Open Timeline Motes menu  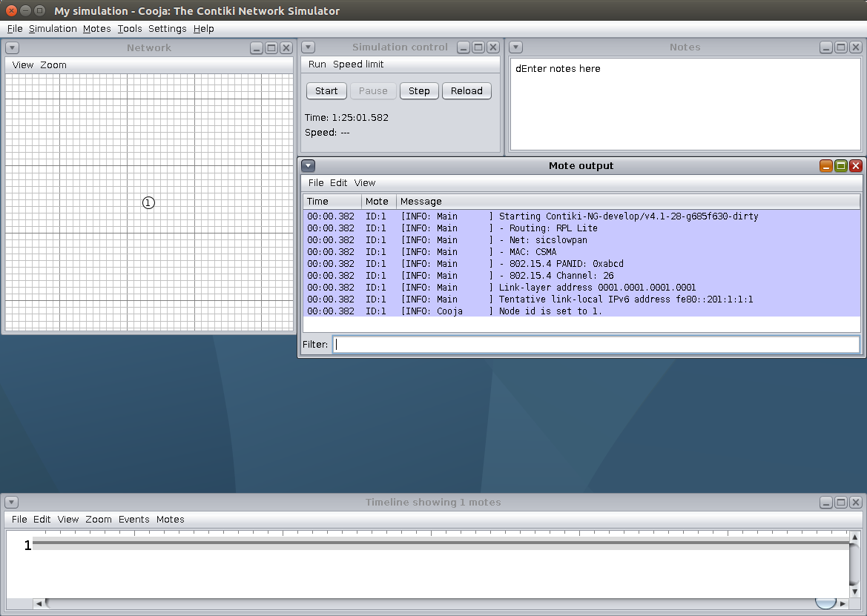point(171,520)
